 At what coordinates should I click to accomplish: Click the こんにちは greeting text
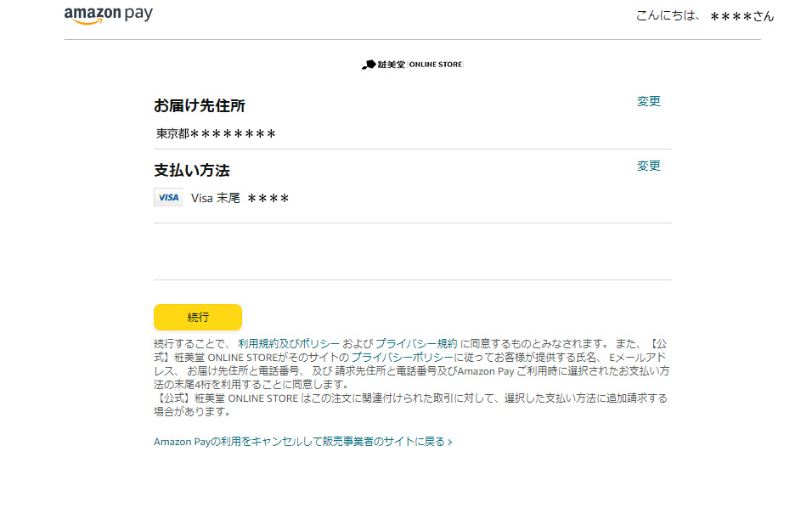669,16
